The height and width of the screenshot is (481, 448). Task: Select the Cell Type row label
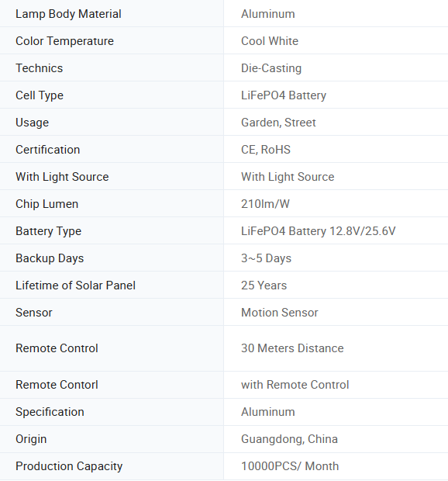tap(40, 95)
